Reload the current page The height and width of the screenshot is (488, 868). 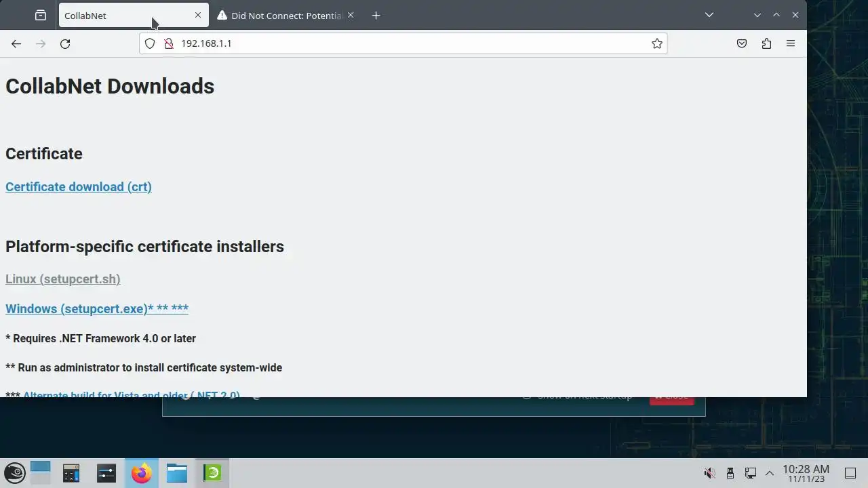point(65,43)
